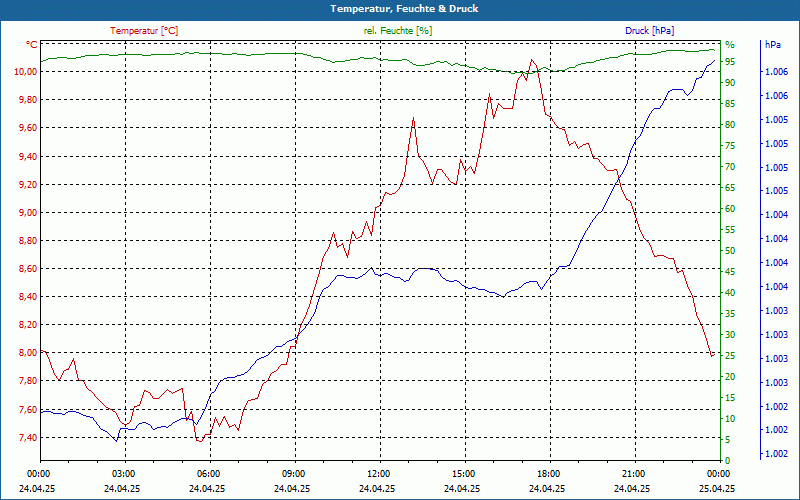This screenshot has height=500, width=800.
Task: Click the green "55" humidity axis value
Action: pos(730,230)
